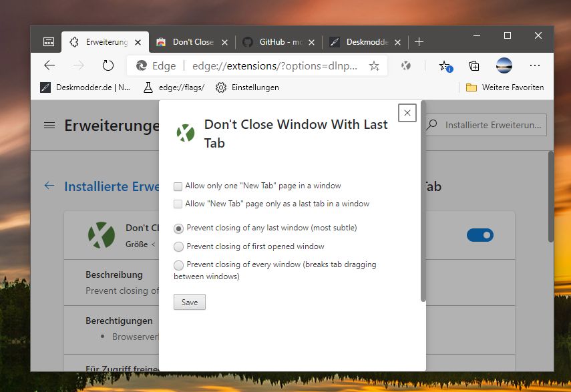The height and width of the screenshot is (392, 571).
Task: Go back with the back arrow
Action: (x=49, y=65)
